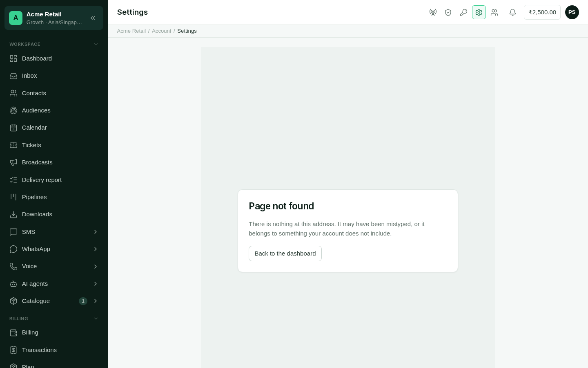Image resolution: width=588 pixels, height=368 pixels.
Task: Open the key icon in header
Action: pyautogui.click(x=463, y=12)
